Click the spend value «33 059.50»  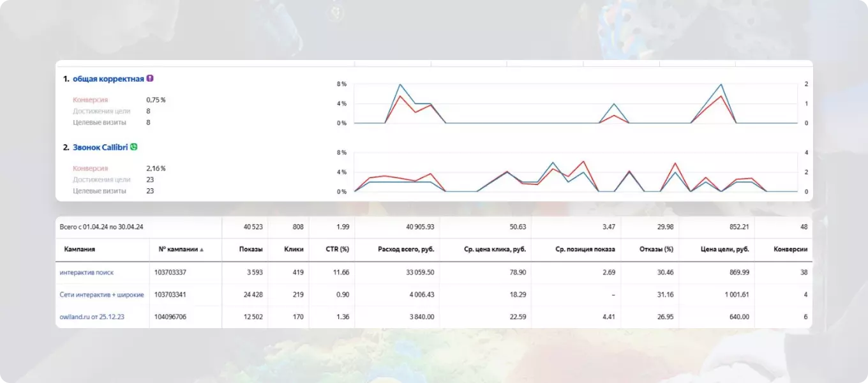pyautogui.click(x=420, y=273)
